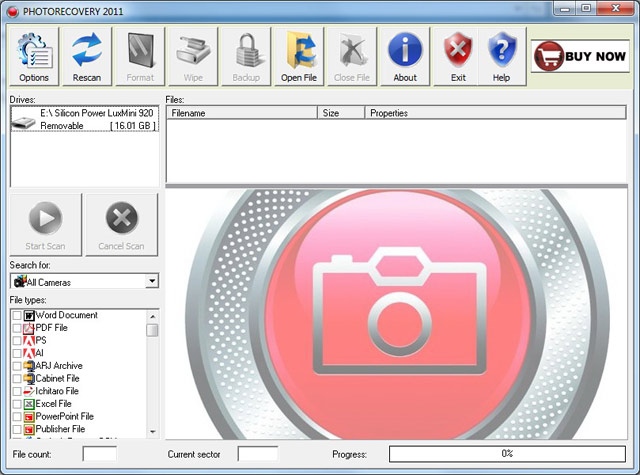
Task: Sort by the Filename column header
Action: tap(242, 113)
